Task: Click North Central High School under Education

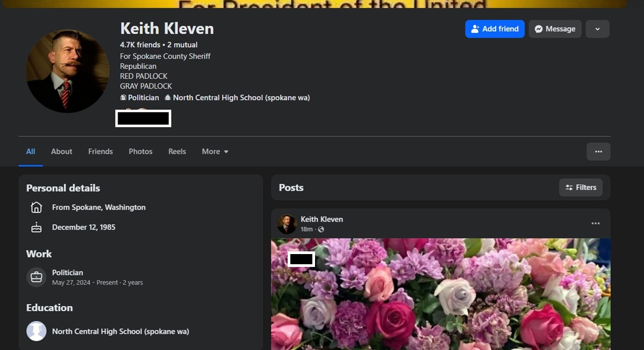Action: coord(120,331)
